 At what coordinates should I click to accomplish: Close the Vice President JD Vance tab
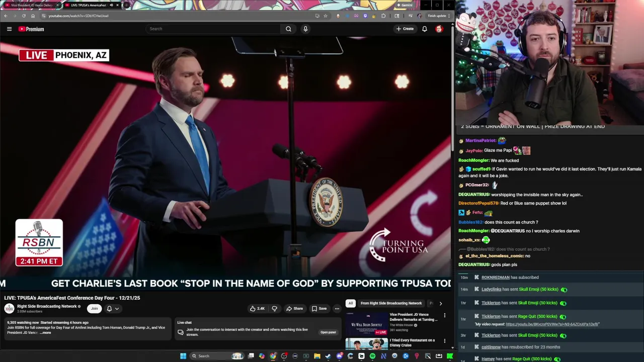tap(57, 5)
